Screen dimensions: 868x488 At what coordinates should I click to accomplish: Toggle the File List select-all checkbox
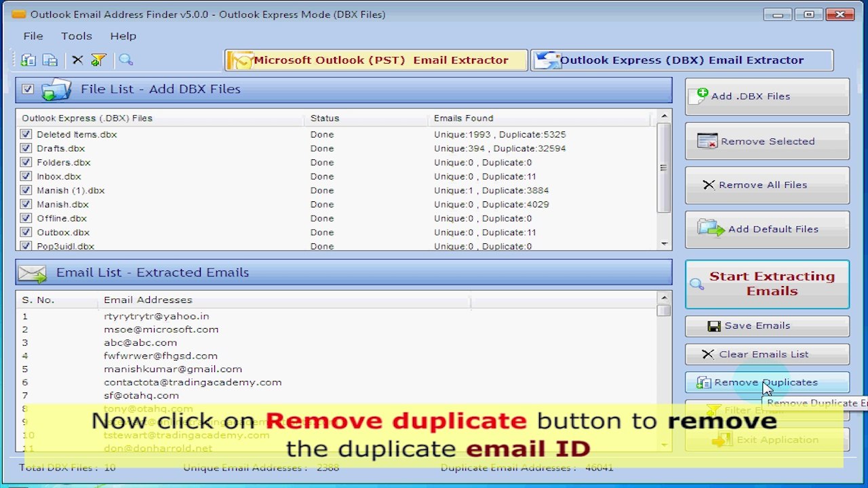(28, 89)
